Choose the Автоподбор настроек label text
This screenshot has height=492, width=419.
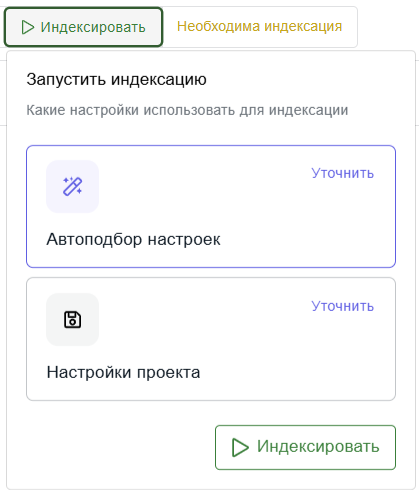[x=133, y=239]
